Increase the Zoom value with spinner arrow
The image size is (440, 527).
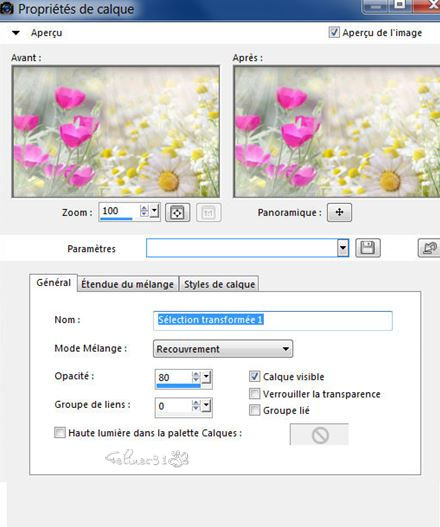point(144,208)
